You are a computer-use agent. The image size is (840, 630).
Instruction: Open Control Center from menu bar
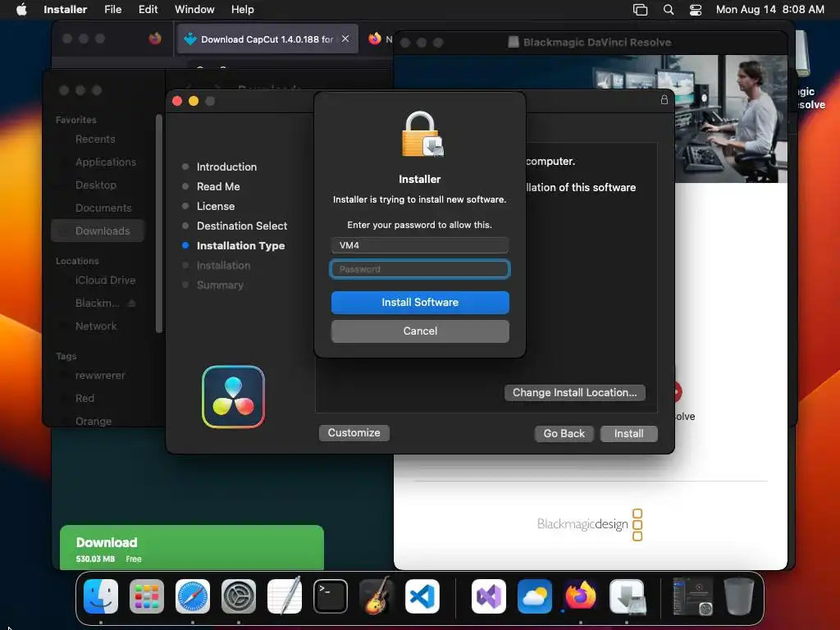click(x=696, y=10)
